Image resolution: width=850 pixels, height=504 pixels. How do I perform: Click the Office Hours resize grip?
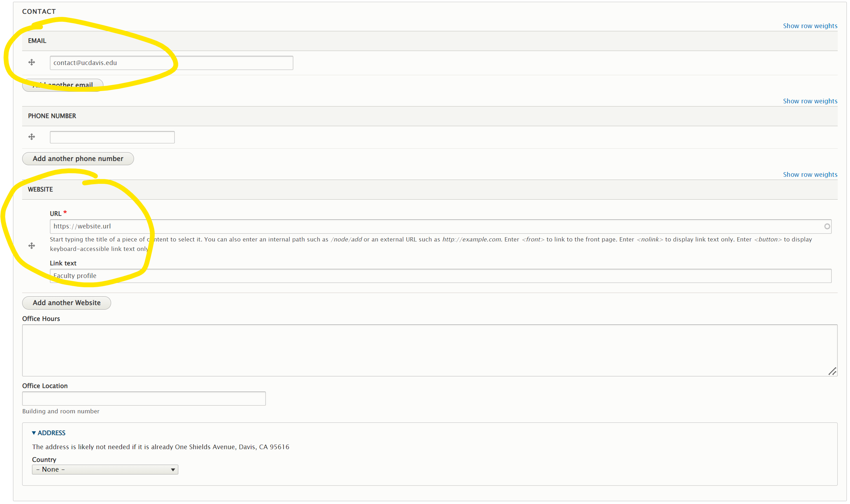832,371
